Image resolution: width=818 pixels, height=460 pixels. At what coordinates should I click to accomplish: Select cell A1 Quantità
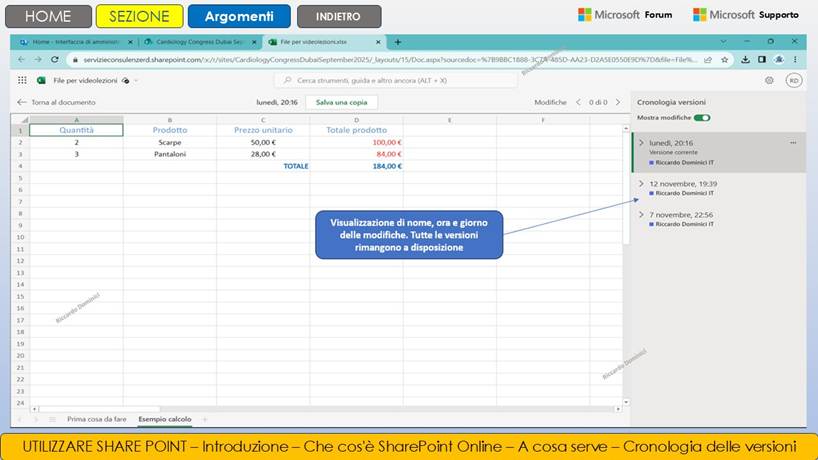click(76, 130)
